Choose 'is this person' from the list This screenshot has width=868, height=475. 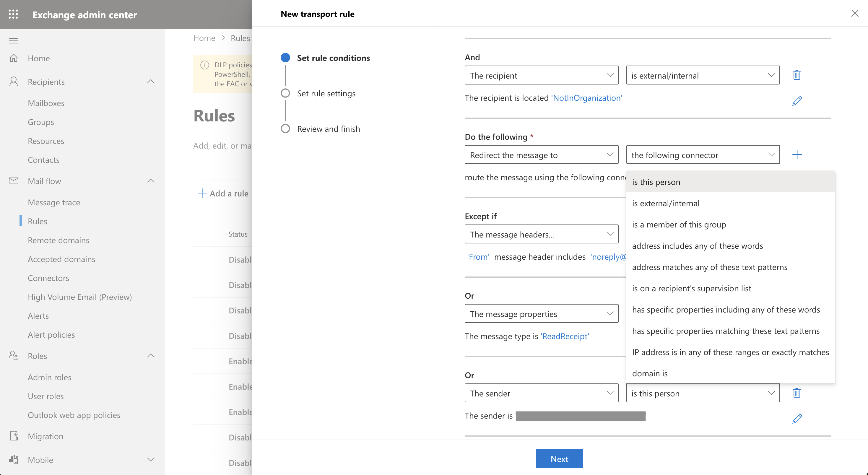point(731,182)
